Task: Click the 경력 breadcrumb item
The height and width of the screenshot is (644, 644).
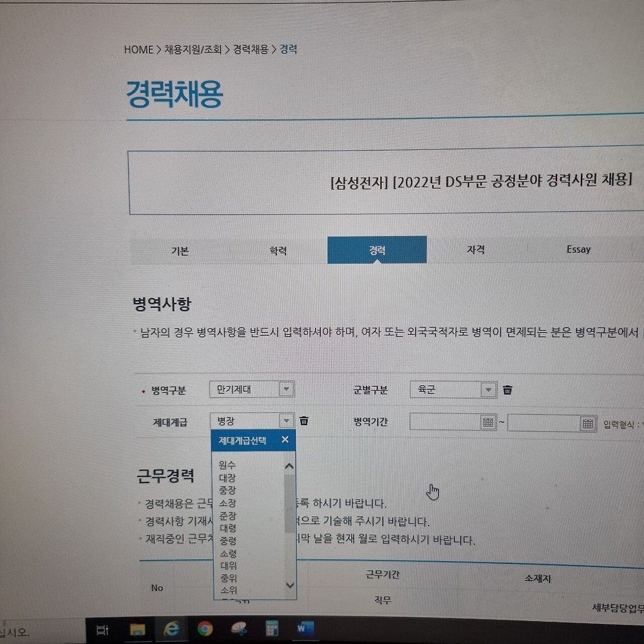Action: [289, 50]
